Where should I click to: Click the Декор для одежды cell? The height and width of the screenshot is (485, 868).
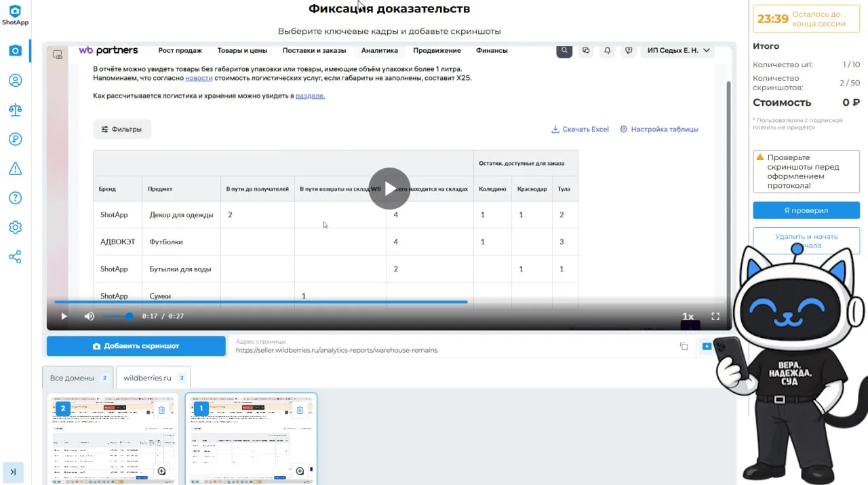click(x=181, y=215)
